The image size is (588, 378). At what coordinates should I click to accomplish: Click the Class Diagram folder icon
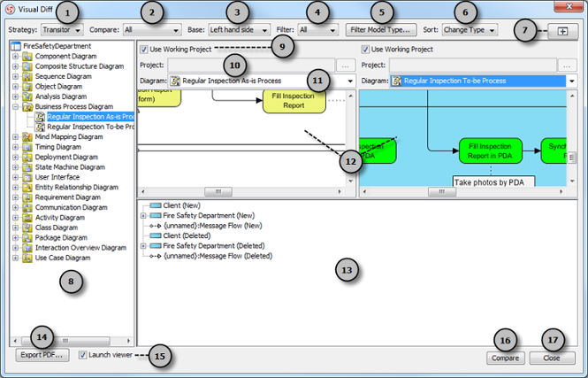pos(27,228)
